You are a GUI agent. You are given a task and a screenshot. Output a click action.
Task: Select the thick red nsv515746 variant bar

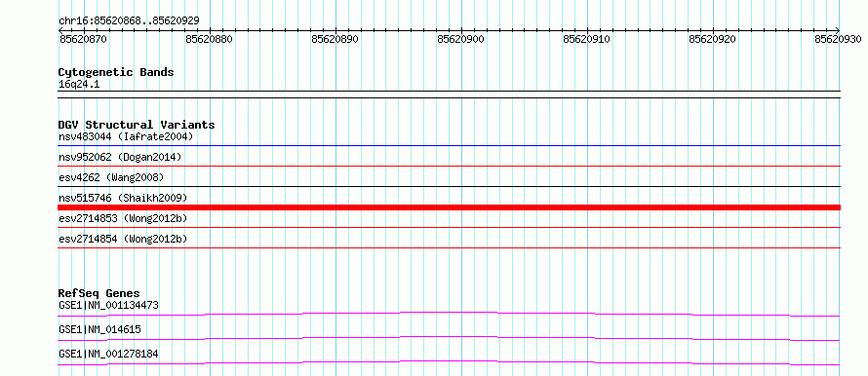tap(449, 207)
